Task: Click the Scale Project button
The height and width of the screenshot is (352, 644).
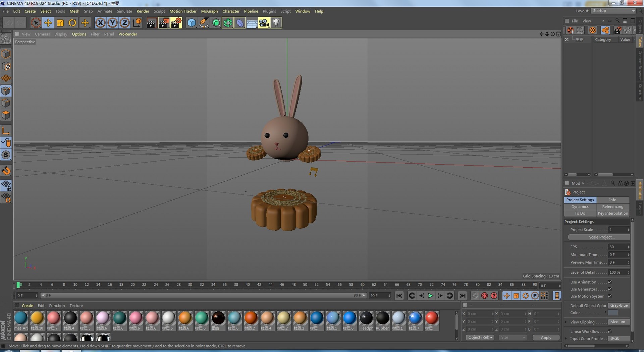Action: (x=599, y=237)
